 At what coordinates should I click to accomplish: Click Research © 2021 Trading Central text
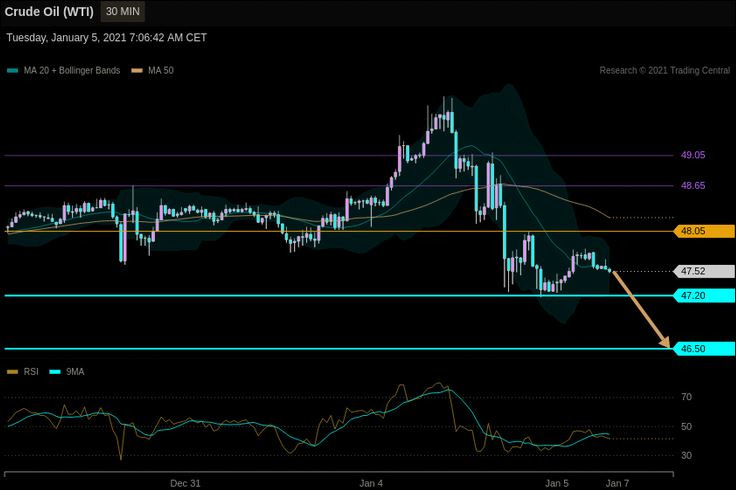tap(665, 70)
